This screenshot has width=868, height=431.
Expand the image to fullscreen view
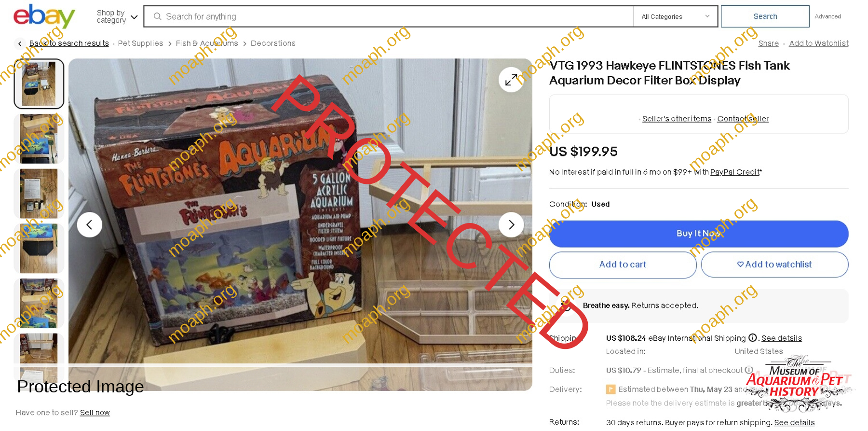(x=511, y=80)
